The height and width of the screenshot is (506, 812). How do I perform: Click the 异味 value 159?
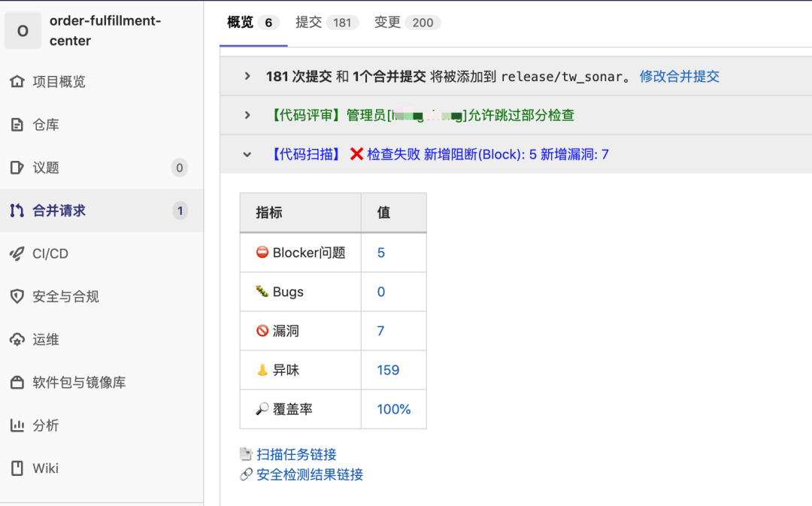[x=388, y=370]
